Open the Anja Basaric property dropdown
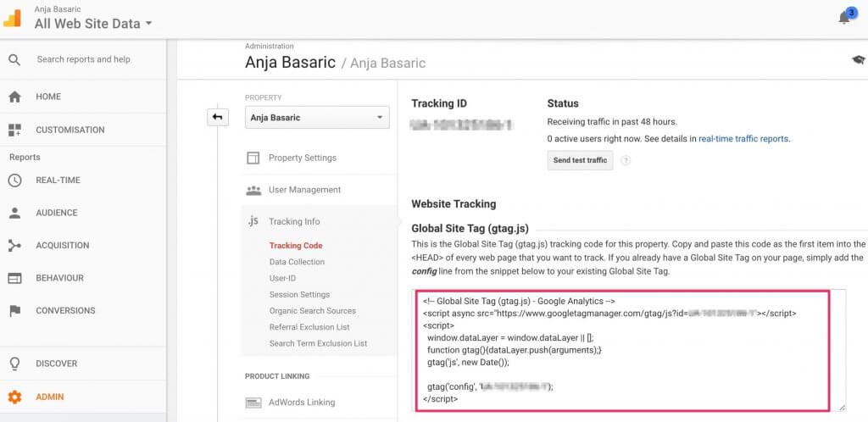Screen dimensions: 868x422 (x=317, y=118)
